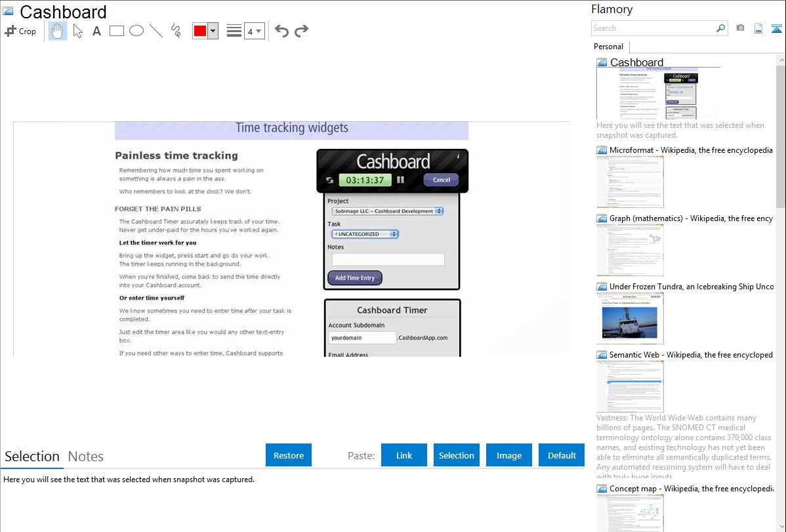Image resolution: width=786 pixels, height=532 pixels.
Task: Click the icon beside Under Frozen Tundra title
Action: pos(602,287)
